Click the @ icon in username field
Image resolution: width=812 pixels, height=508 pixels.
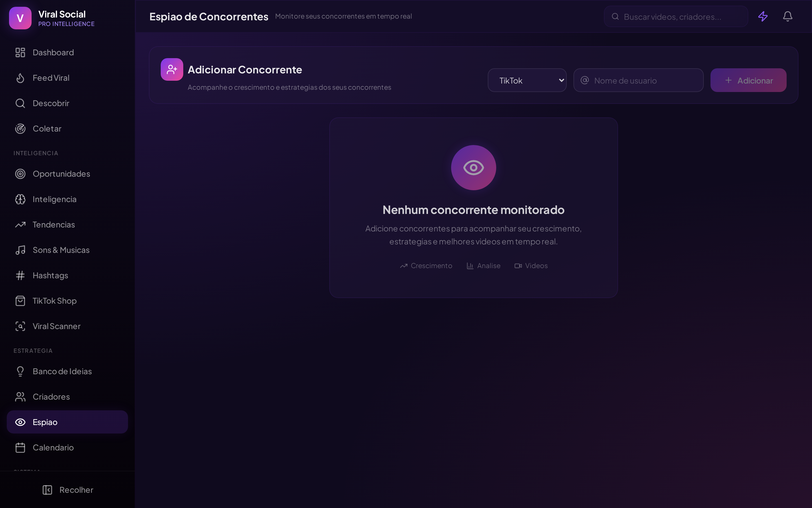tap(585, 80)
